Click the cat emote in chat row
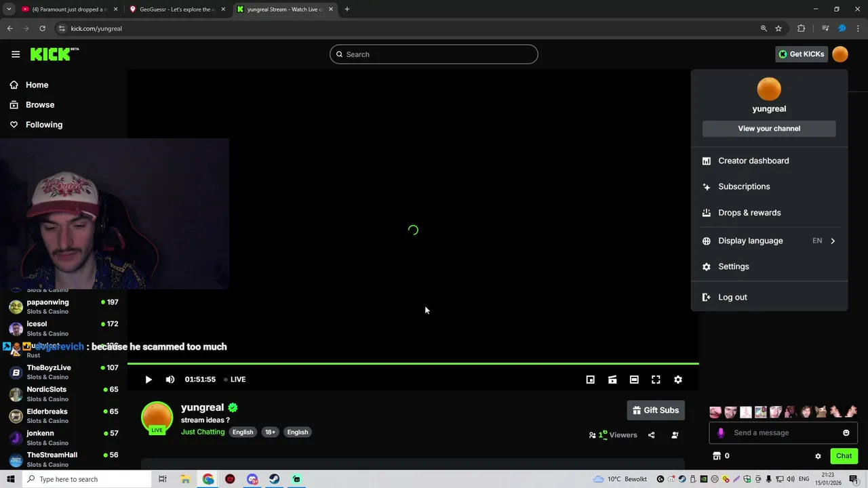 tap(821, 411)
